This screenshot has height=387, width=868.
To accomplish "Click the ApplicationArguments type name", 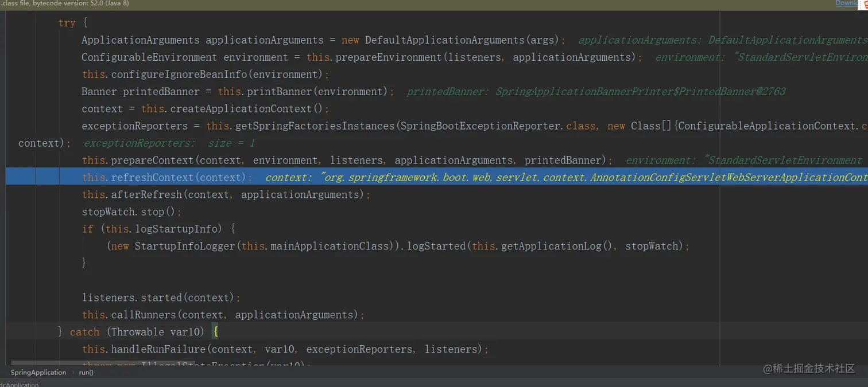I will coord(141,40).
